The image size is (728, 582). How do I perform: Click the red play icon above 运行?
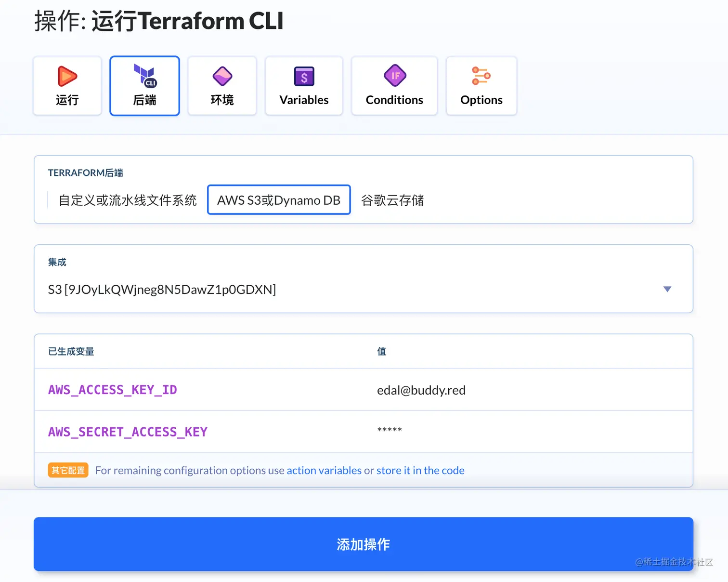(67, 76)
